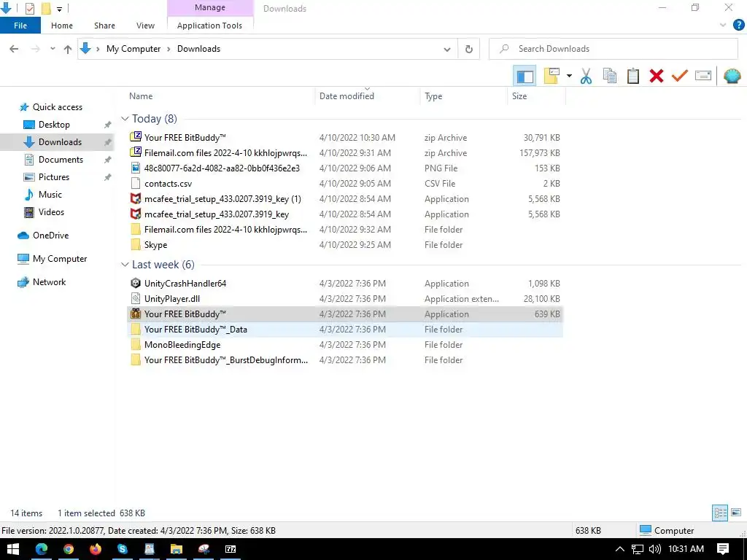Select Network in navigation pane
The image size is (747, 560).
(x=49, y=282)
